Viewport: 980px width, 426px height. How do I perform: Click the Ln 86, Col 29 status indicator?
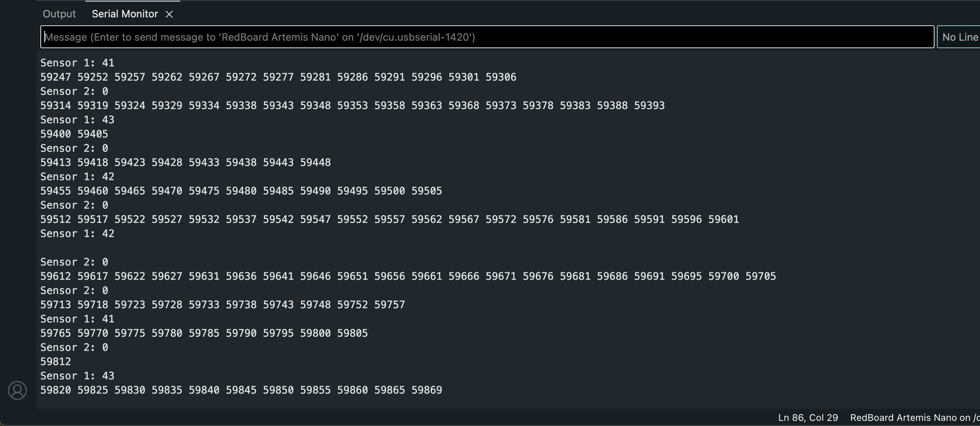pos(808,418)
